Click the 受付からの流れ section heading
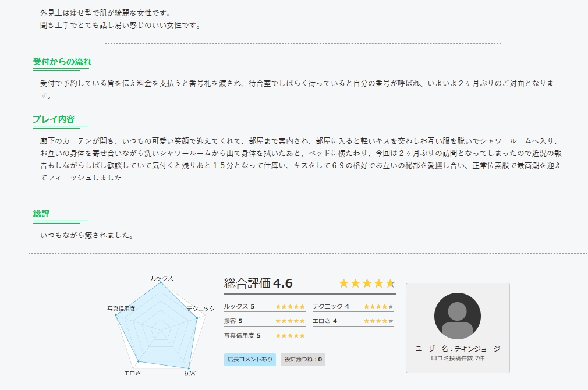This screenshot has width=588, height=390. point(62,62)
